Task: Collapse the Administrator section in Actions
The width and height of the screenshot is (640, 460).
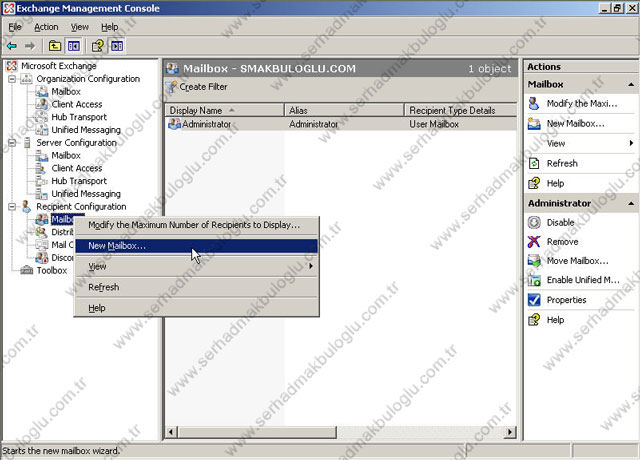Action: click(x=631, y=203)
